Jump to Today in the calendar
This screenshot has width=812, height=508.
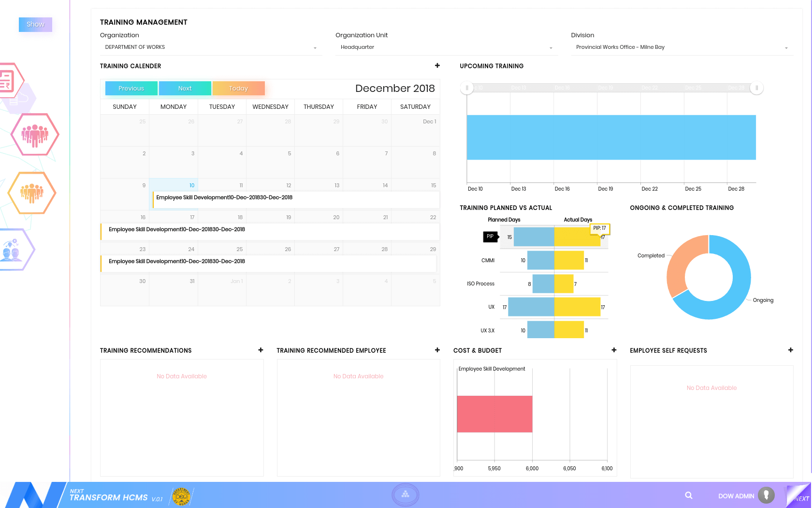(x=238, y=89)
